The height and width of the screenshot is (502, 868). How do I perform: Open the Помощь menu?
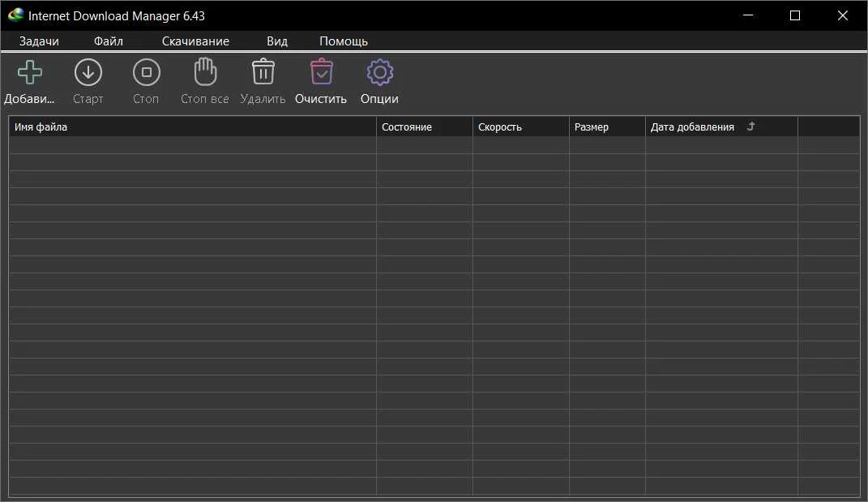pyautogui.click(x=343, y=41)
